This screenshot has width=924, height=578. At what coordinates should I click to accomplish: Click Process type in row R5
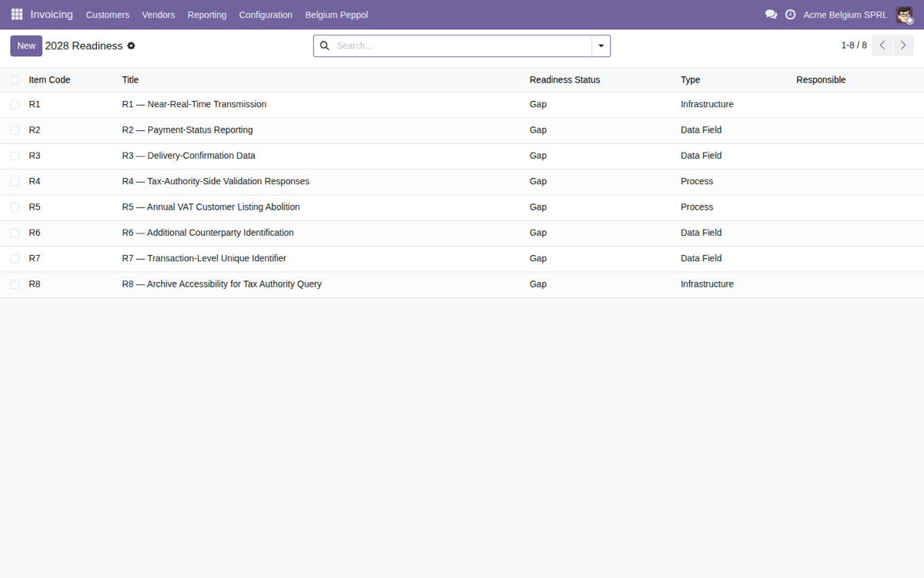click(697, 207)
